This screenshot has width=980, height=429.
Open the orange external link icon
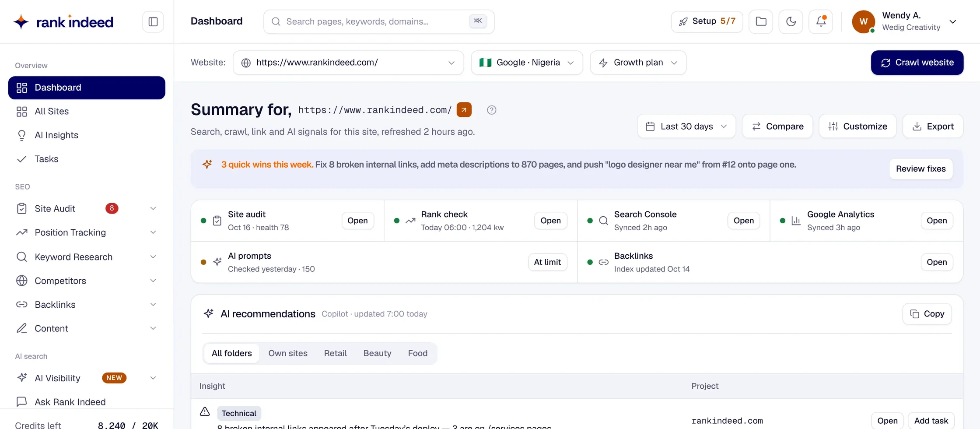pyautogui.click(x=464, y=109)
